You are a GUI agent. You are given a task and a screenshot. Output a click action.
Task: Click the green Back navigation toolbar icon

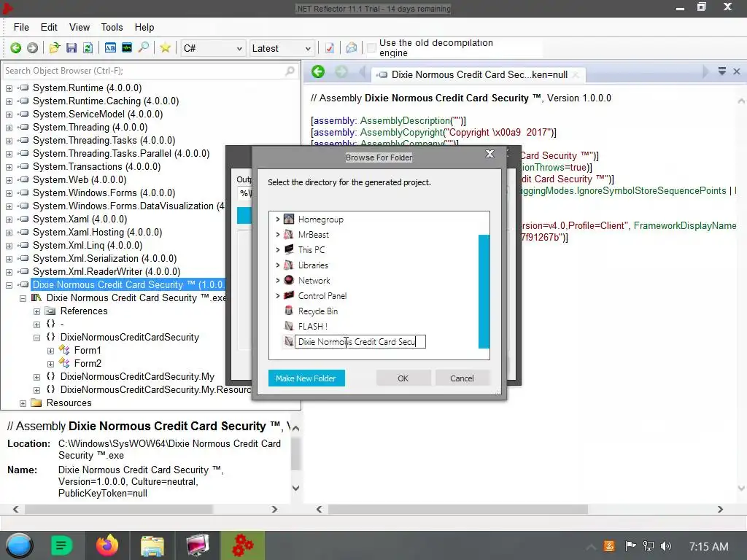tap(16, 48)
